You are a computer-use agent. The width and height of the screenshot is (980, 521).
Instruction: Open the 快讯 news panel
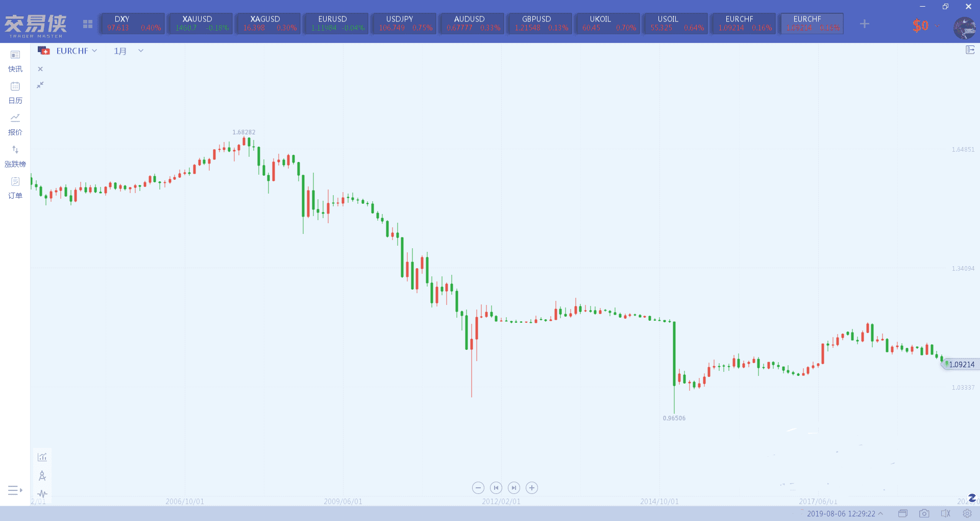15,61
